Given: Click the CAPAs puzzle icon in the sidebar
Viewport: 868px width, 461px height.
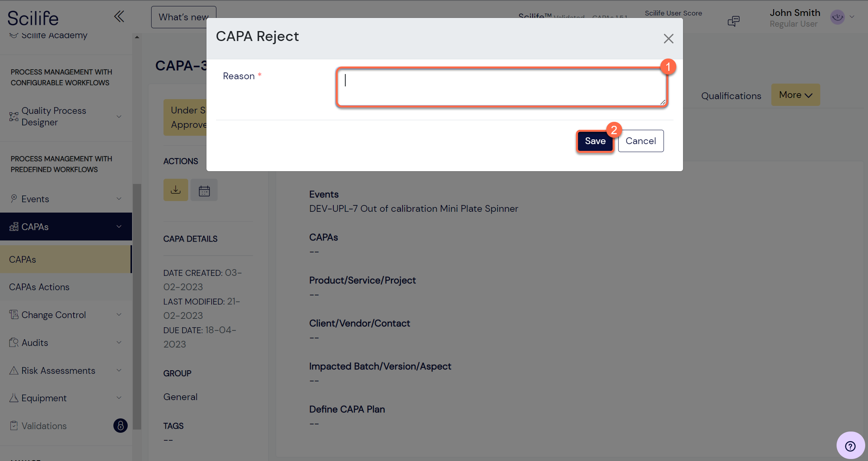Looking at the screenshot, I should coord(14,227).
